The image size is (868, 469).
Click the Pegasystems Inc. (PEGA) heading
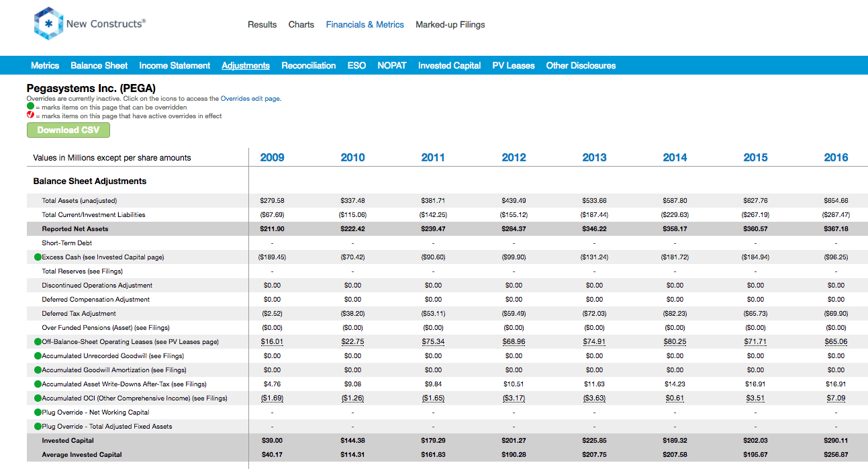click(x=91, y=88)
